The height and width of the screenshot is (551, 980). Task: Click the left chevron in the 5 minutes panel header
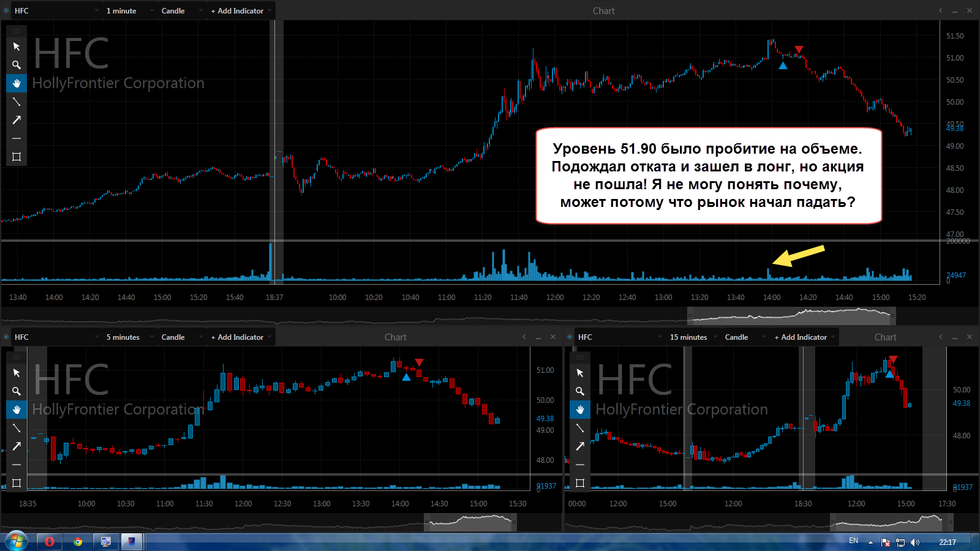524,337
